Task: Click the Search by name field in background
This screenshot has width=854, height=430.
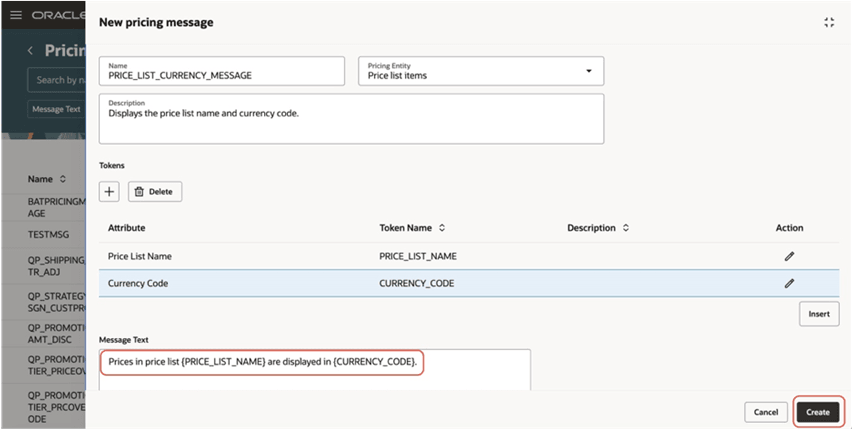Action: click(x=57, y=80)
